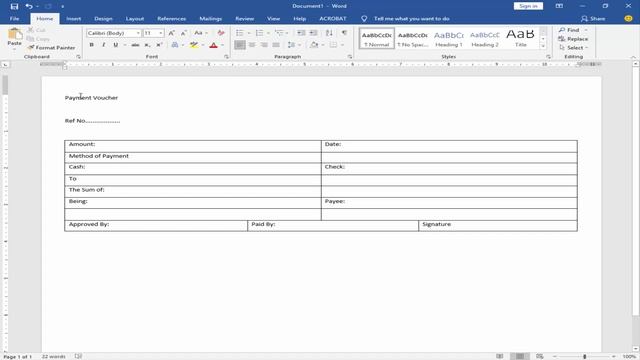The image size is (640, 360).
Task: Click Find in Editing group
Action: 569,30
